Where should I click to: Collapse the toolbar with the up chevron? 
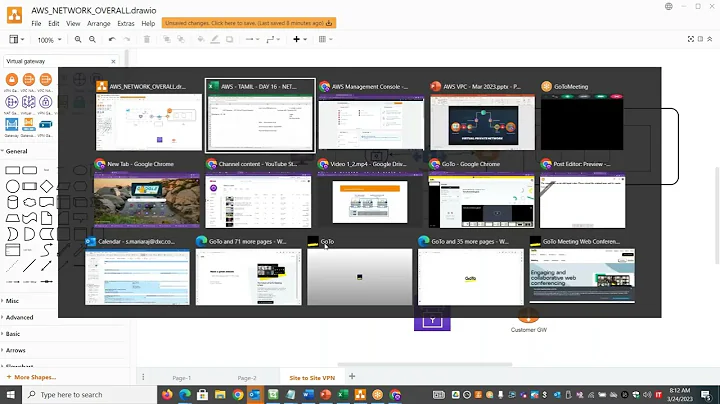(710, 39)
